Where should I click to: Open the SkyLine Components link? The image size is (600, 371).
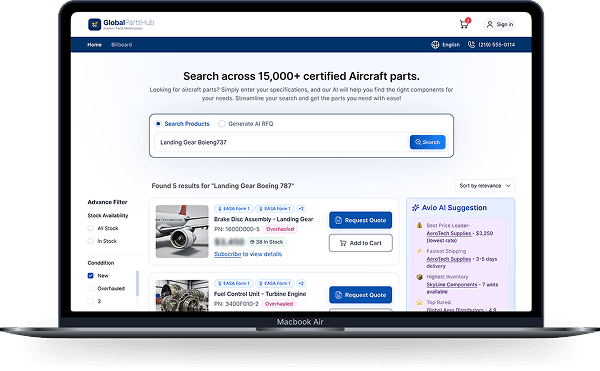pyautogui.click(x=452, y=285)
